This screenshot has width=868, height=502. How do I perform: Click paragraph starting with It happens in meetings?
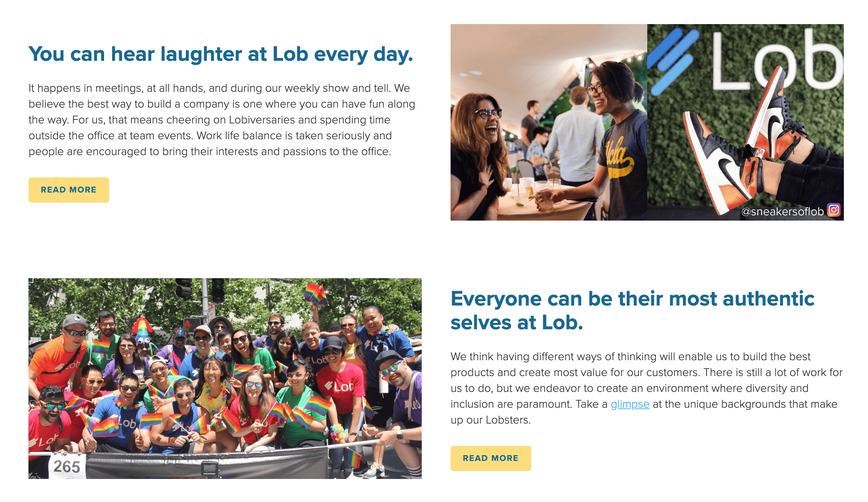pyautogui.click(x=222, y=120)
